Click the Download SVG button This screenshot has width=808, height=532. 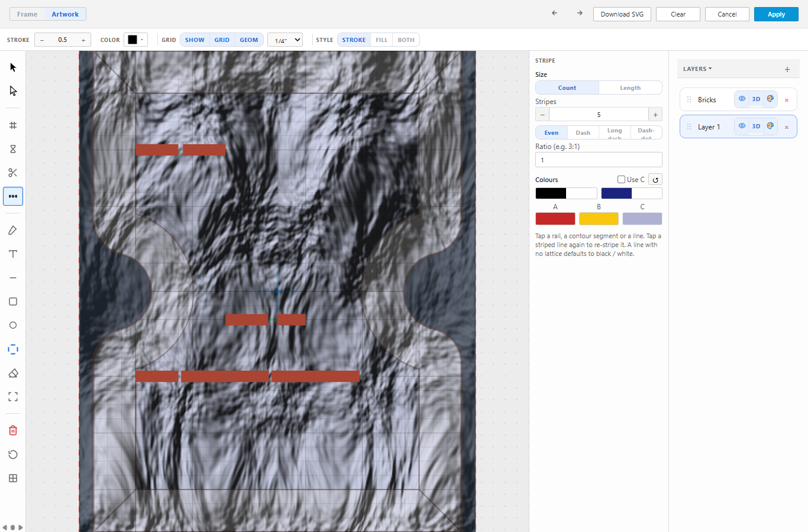(622, 14)
